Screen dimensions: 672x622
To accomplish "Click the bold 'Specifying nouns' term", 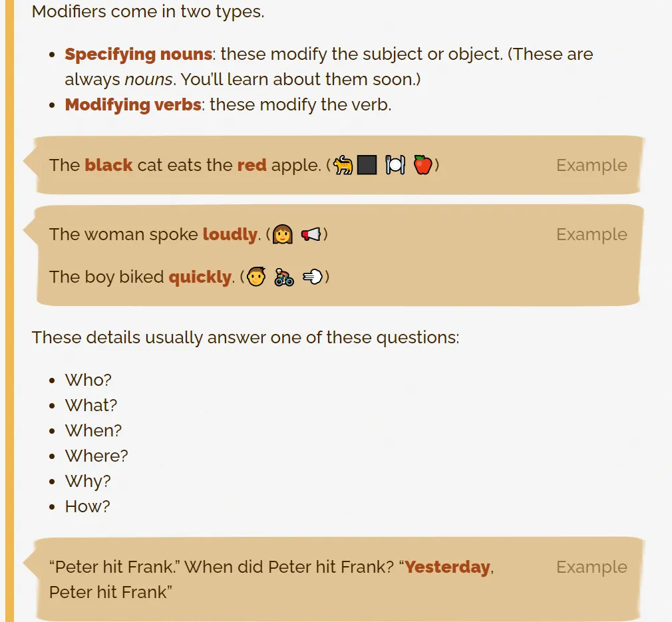I will pos(138,55).
